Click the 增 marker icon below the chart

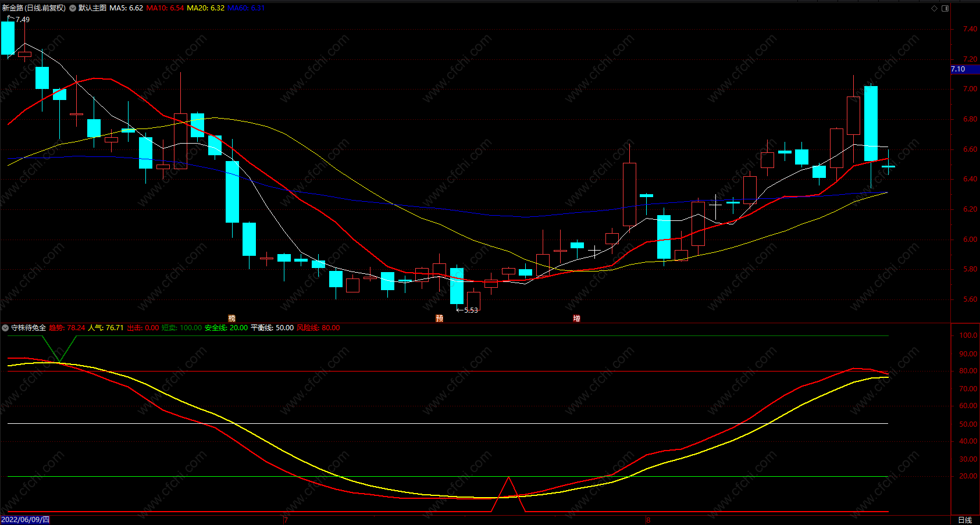coord(576,318)
